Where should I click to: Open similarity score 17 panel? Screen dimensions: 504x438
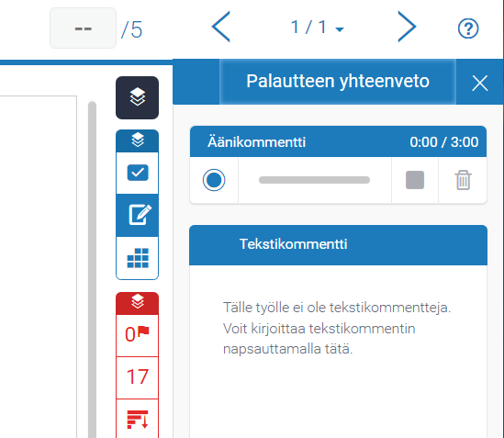click(x=138, y=377)
